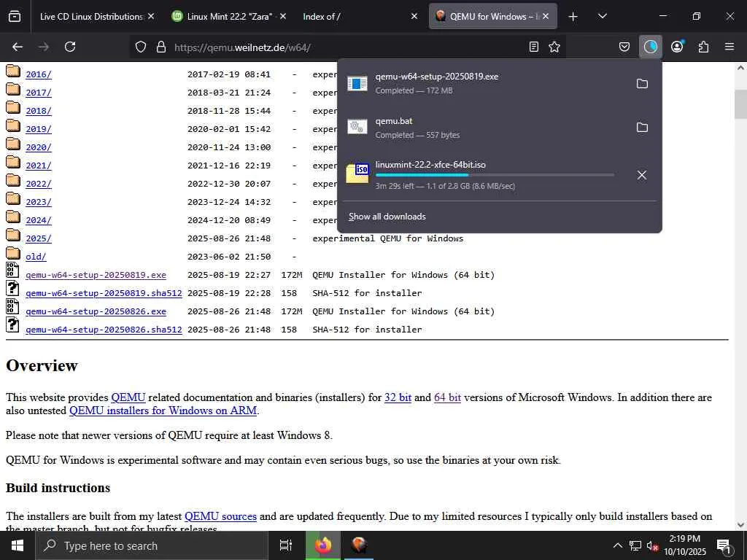List all tabs dropdown arrow
This screenshot has height=560, width=747.
pos(602,16)
